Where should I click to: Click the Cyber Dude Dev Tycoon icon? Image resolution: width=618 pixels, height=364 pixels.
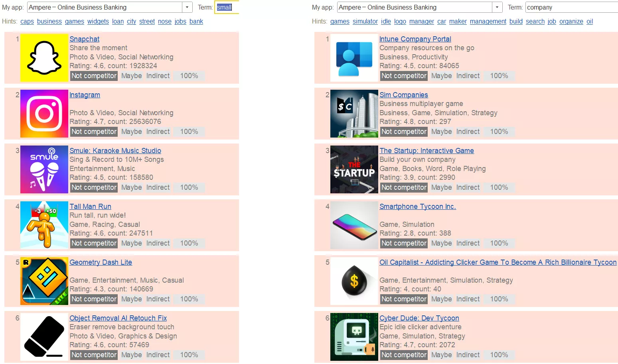click(354, 337)
